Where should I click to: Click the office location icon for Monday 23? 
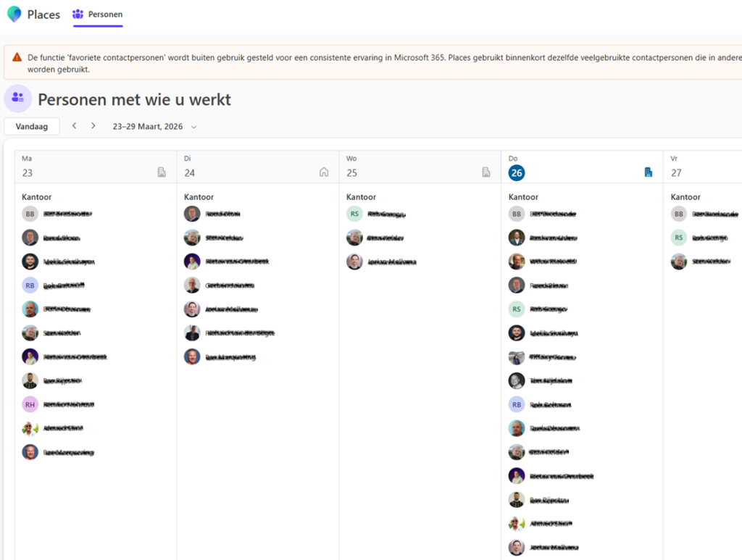162,172
